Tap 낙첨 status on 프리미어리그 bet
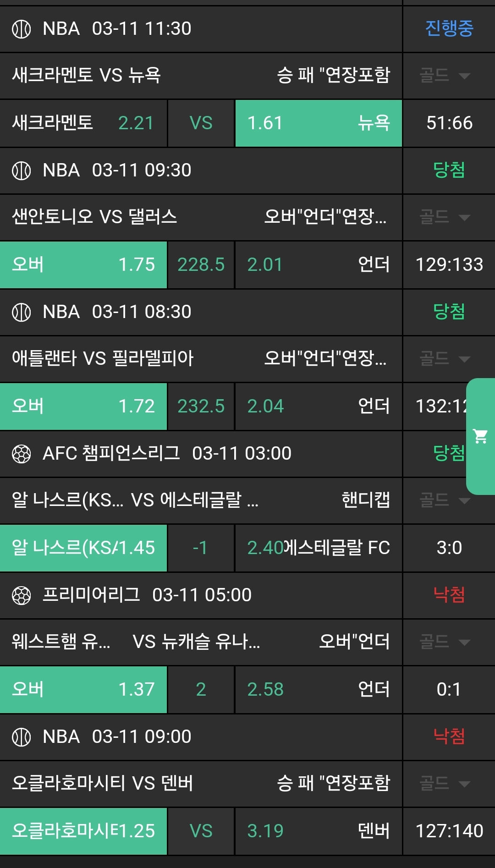This screenshot has height=868, width=495. point(449,595)
